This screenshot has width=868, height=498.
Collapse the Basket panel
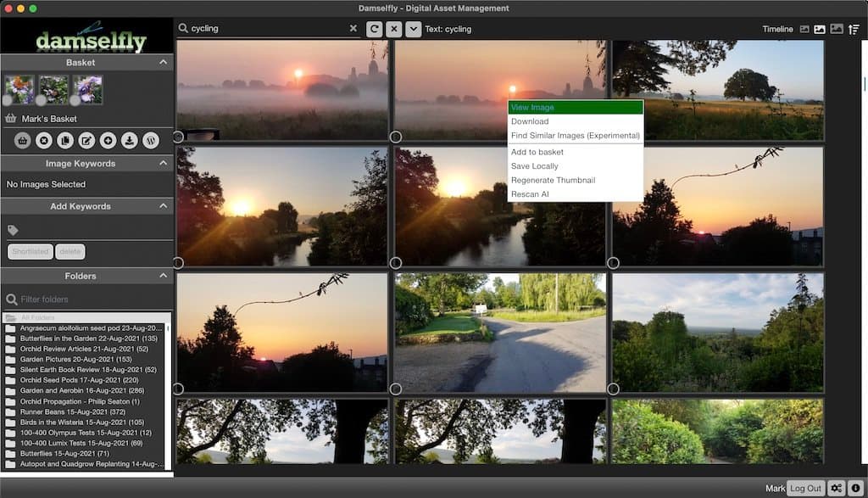163,63
